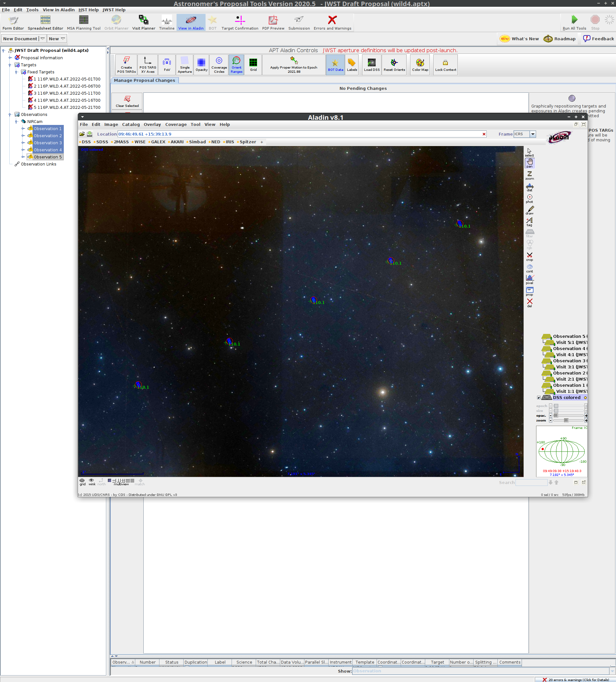This screenshot has width=616, height=682.
Task: Choose the Aladin tag tool
Action: 529,222
